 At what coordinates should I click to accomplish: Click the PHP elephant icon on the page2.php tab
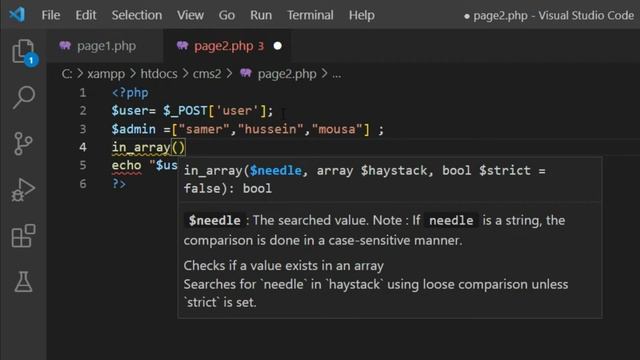pos(182,46)
